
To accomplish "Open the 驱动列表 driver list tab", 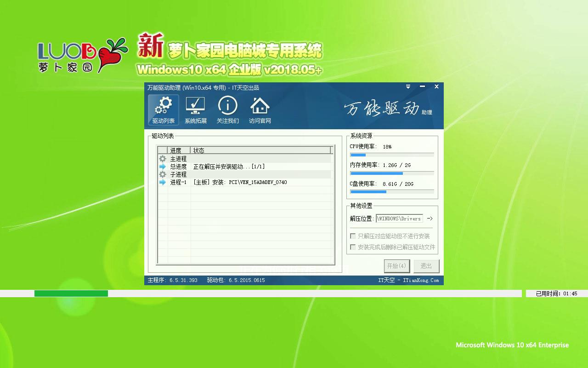I will (x=164, y=109).
